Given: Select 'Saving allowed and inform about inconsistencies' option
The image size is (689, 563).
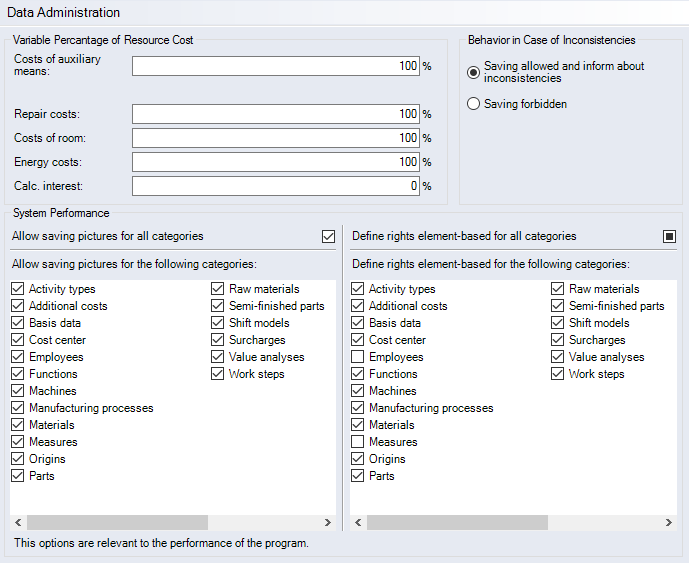Looking at the screenshot, I should tap(473, 72).
